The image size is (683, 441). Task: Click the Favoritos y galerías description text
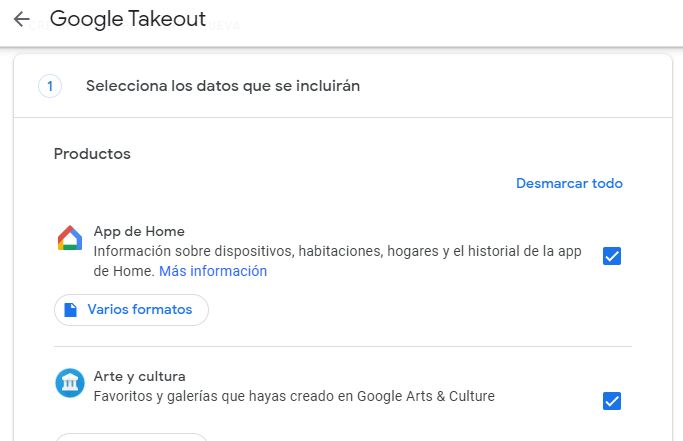294,396
